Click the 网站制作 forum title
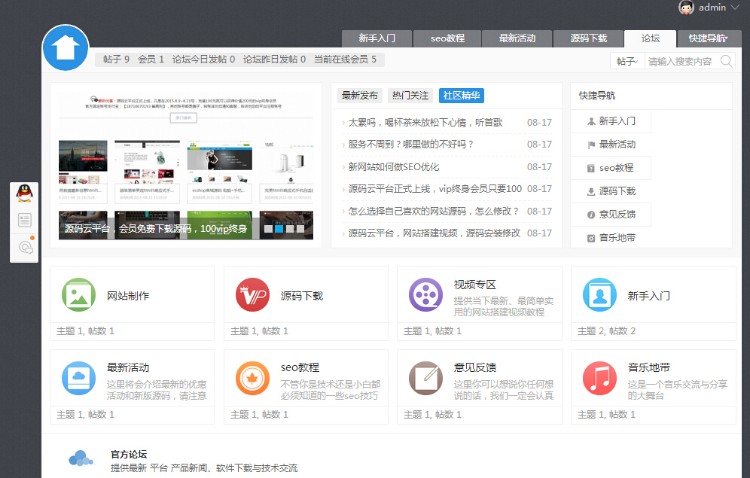 coord(128,296)
